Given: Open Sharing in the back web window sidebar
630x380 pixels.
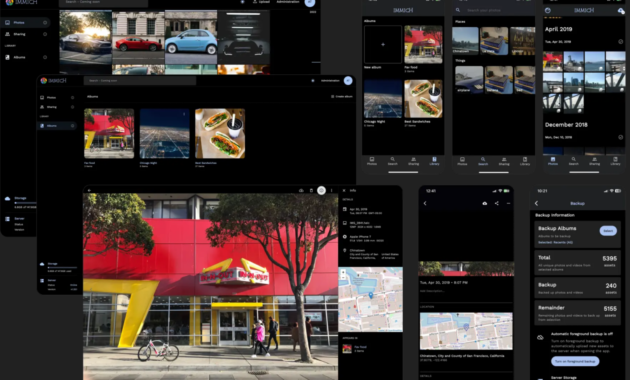Looking at the screenshot, I should click(25, 34).
